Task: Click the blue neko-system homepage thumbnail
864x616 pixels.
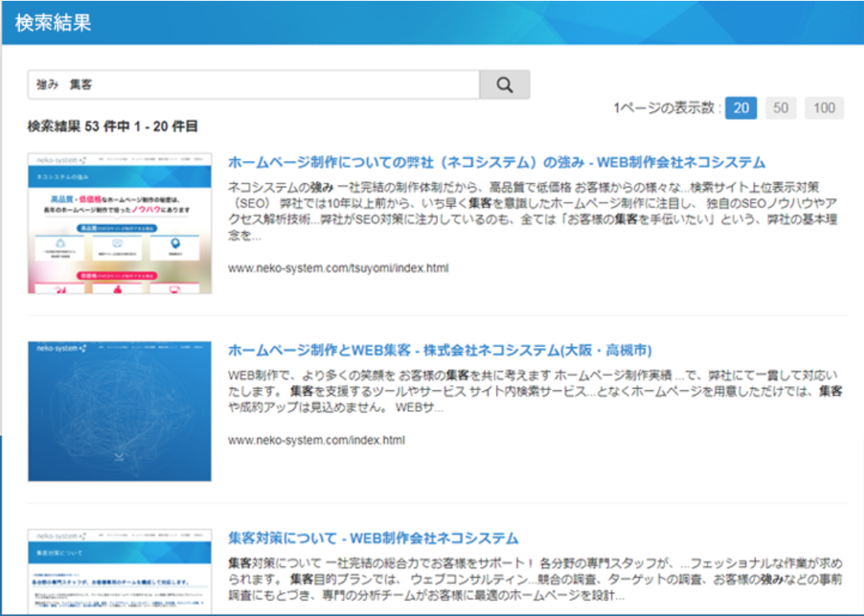Action: pos(120,411)
